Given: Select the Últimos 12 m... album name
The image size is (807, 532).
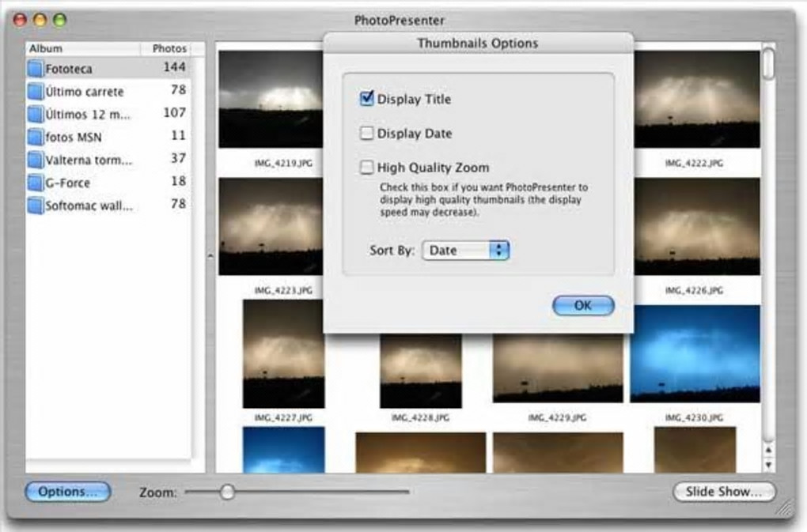Looking at the screenshot, I should pyautogui.click(x=88, y=114).
